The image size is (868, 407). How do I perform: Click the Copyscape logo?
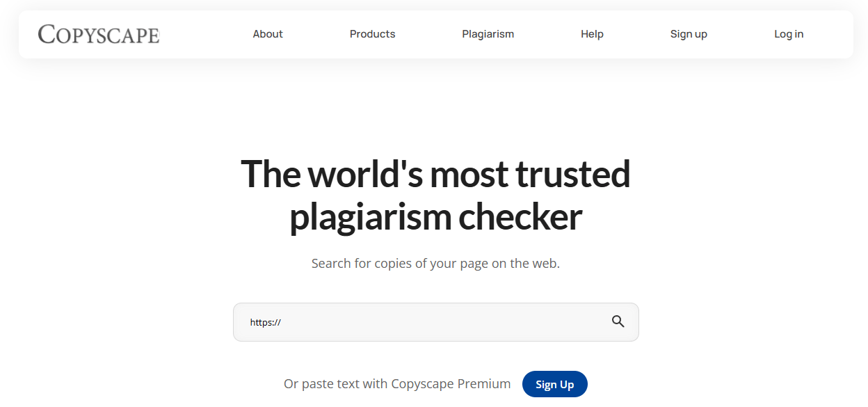coord(99,34)
